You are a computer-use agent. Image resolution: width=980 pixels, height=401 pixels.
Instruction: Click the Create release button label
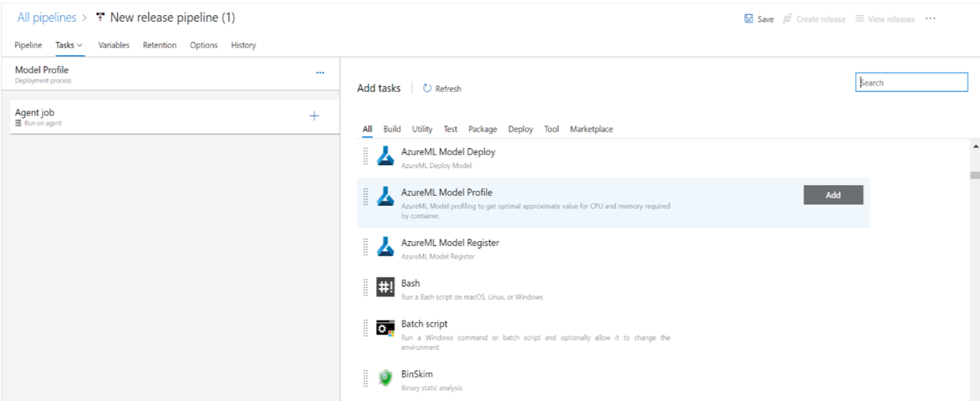pos(820,19)
